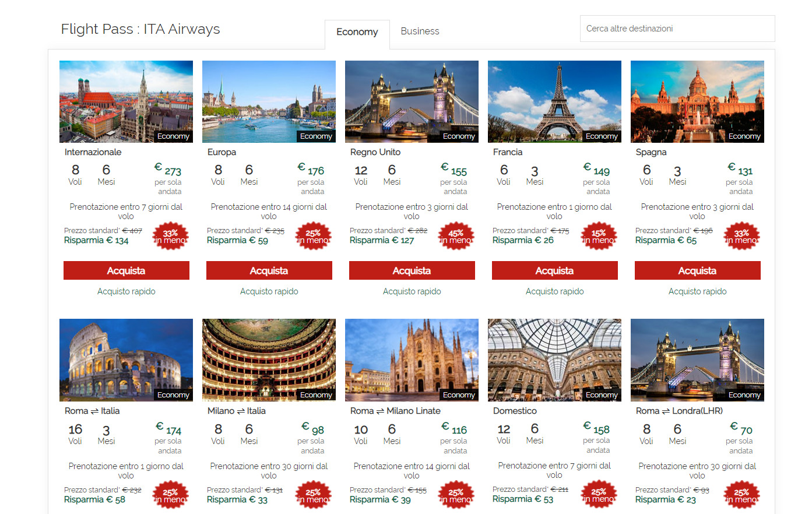Screen dimensions: 812x514
Task: Click the € 273 price on Internazionale
Action: point(168,170)
